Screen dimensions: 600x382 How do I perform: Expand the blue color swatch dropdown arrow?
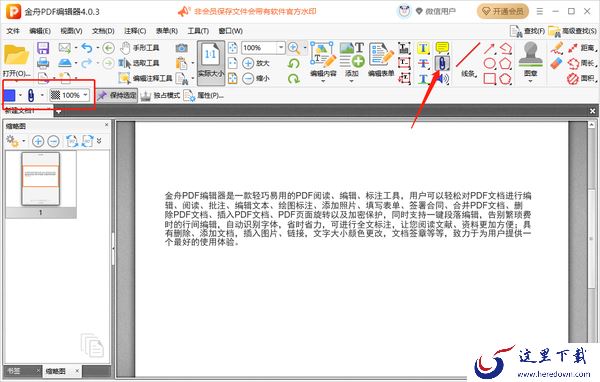[x=20, y=95]
